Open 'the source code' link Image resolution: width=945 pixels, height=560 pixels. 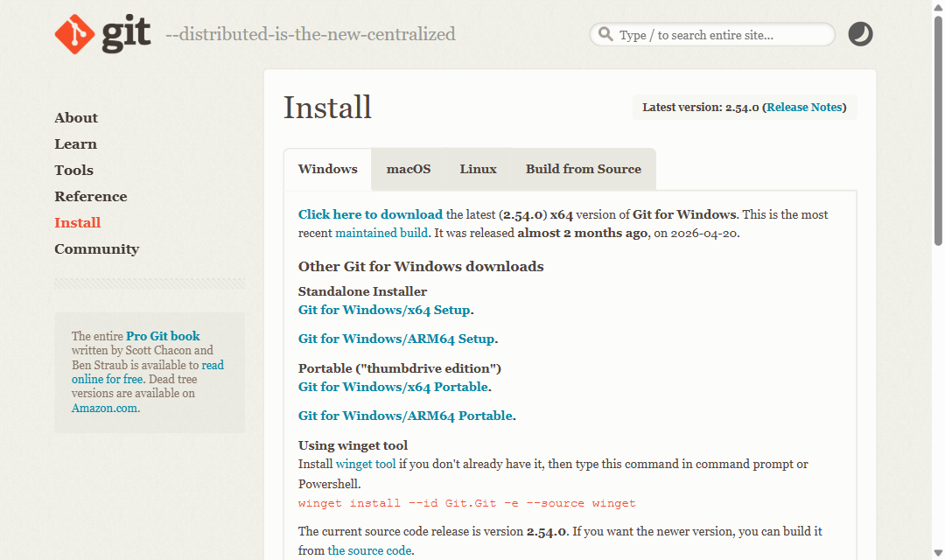(369, 550)
